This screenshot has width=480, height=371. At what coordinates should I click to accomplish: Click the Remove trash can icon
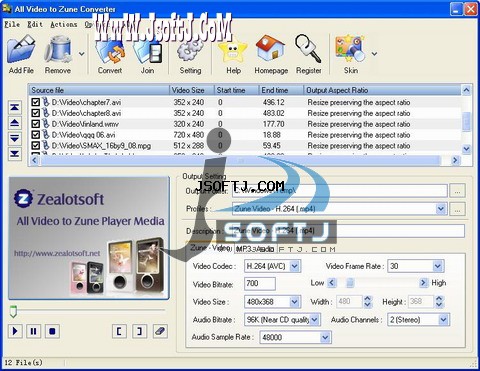(x=58, y=50)
